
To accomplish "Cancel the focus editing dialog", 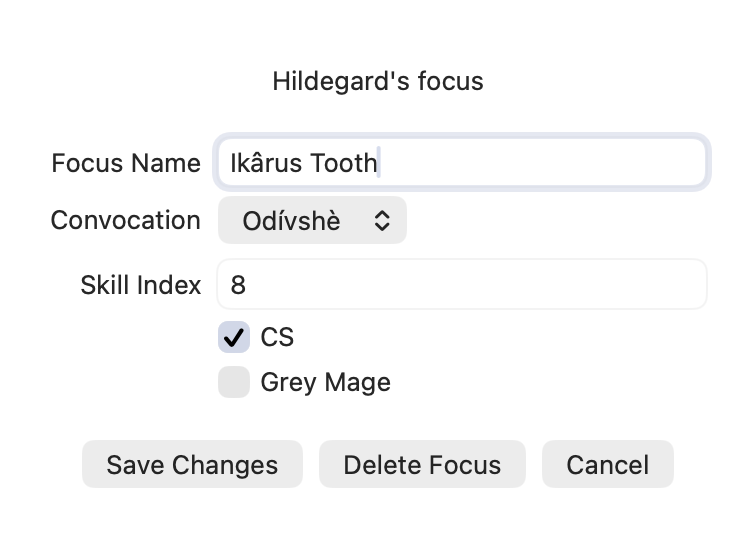I will coord(607,465).
